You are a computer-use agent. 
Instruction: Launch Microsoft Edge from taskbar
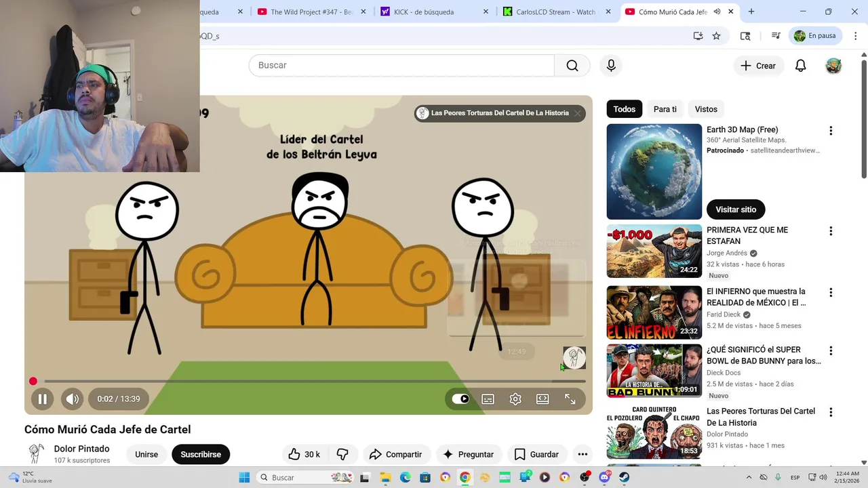click(405, 478)
